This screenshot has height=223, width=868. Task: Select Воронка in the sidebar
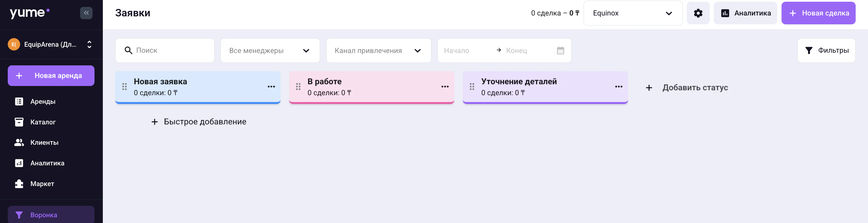click(43, 215)
